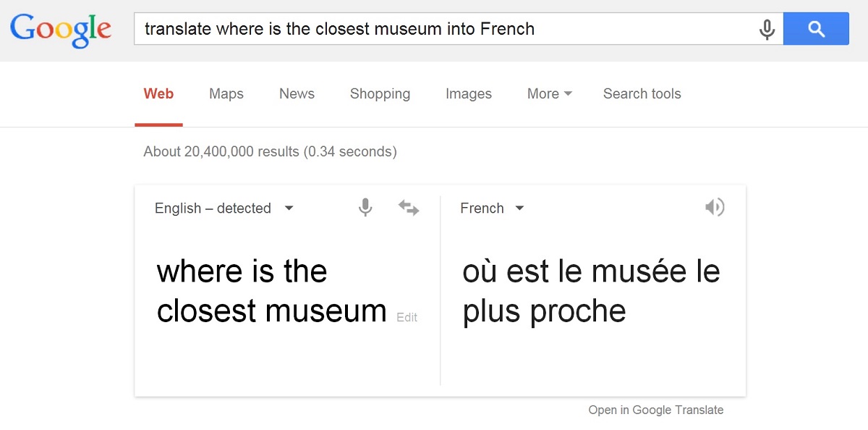868x430 pixels.
Task: Expand the More search categories menu
Action: click(x=550, y=93)
